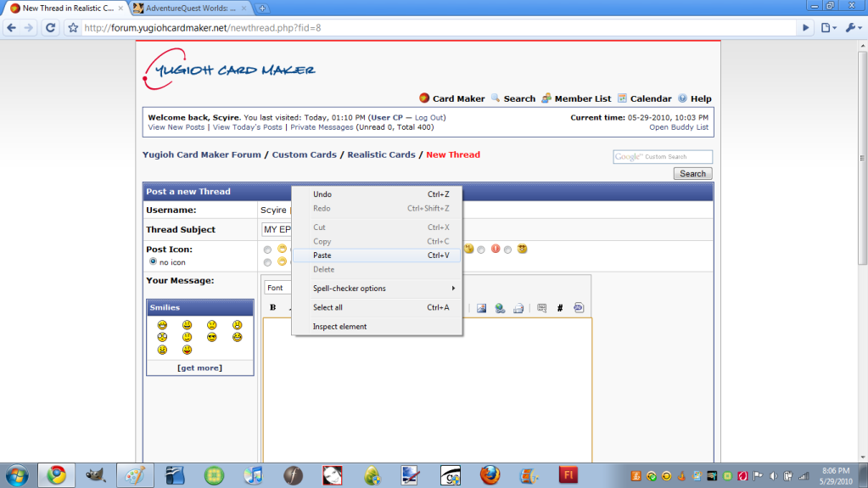
Task: Open the Font dropdown in message editor
Action: [x=276, y=288]
